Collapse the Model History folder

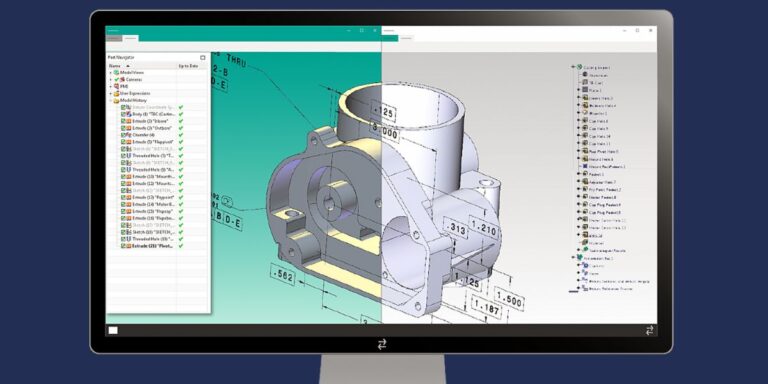[x=111, y=100]
